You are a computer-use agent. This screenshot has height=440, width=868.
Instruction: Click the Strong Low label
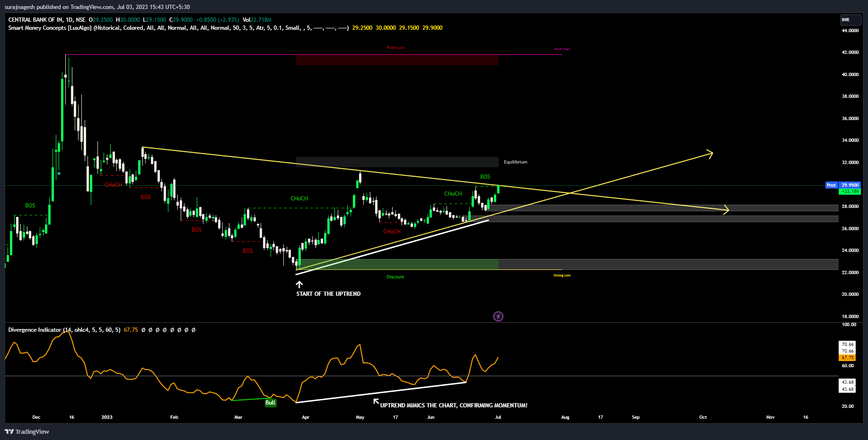(562, 276)
